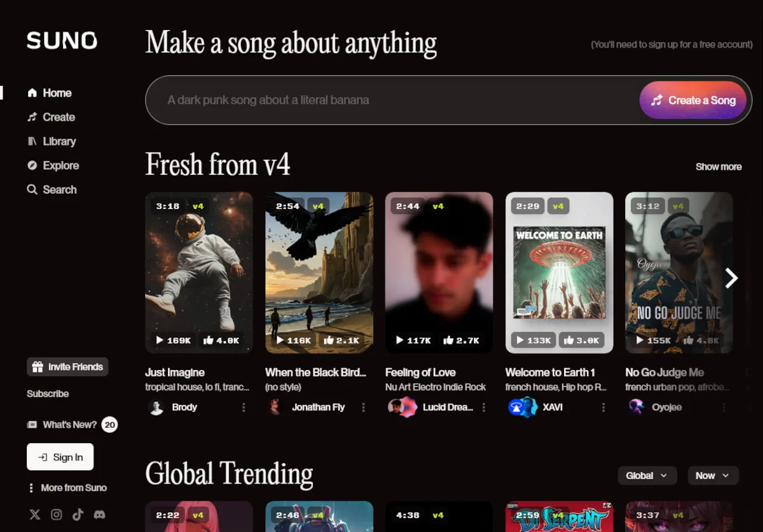Click next arrow in Fresh from v4 carousel
The width and height of the screenshot is (763, 532).
tap(732, 278)
